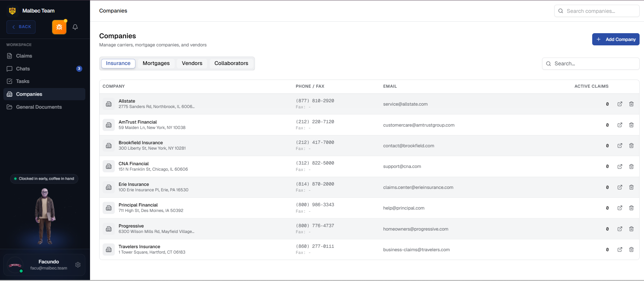Open Erie Insurance external link icon
Screen dimensions: 644x281
(620, 187)
